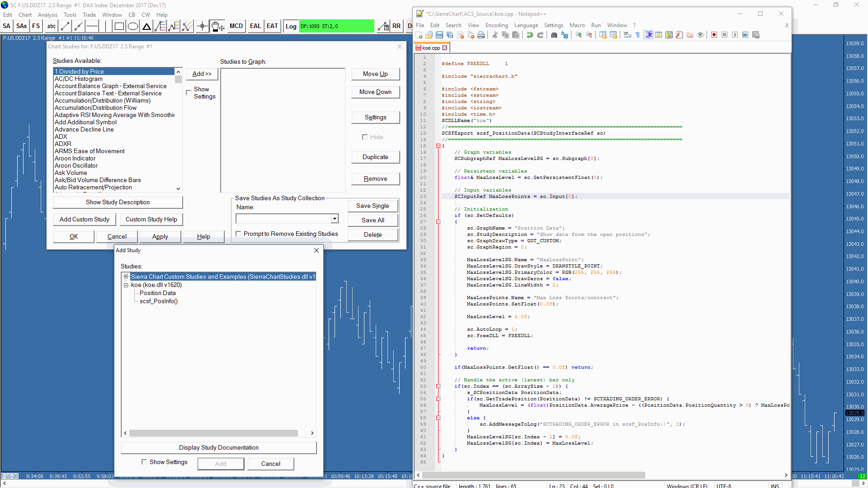Viewport: 868px width, 488px height.
Task: Open the Encoding menu in Notepad++
Action: (496, 25)
